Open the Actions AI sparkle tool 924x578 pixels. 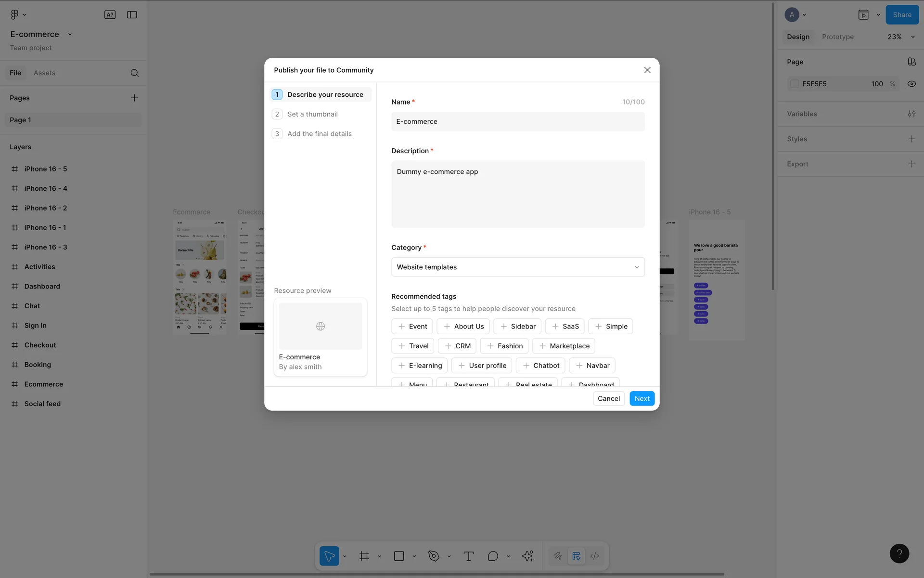coord(527,556)
